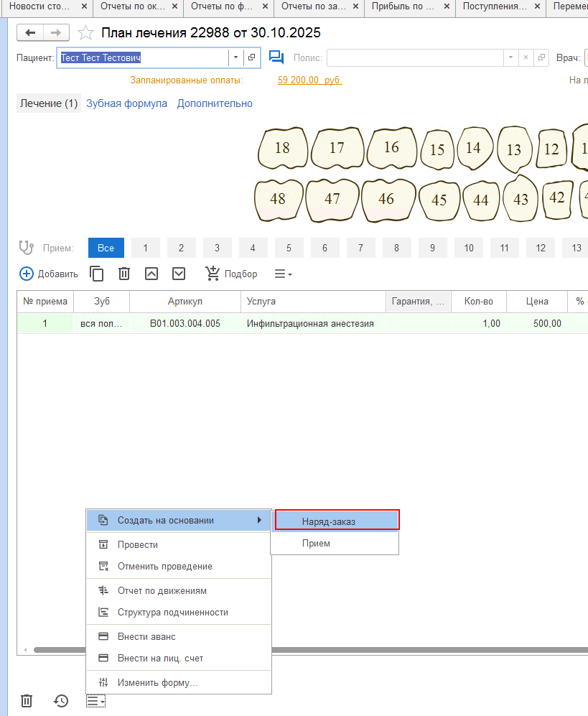Filter by visit number 5
Image resolution: width=588 pixels, height=716 pixels.
click(x=289, y=248)
